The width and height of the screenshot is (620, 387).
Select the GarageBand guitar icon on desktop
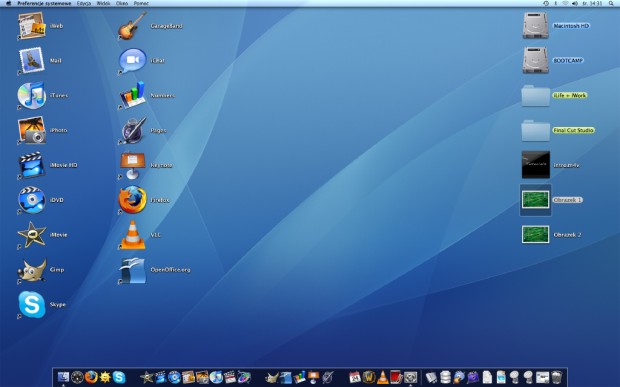(132, 26)
